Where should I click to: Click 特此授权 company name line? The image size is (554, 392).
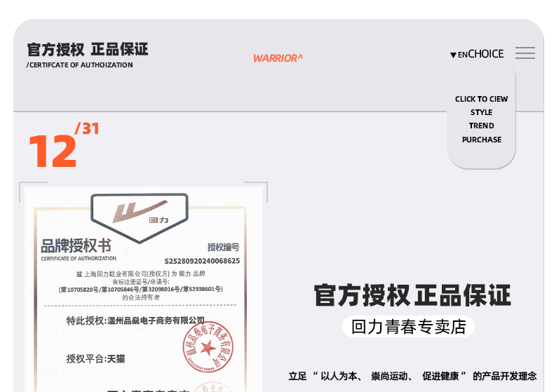(135, 320)
